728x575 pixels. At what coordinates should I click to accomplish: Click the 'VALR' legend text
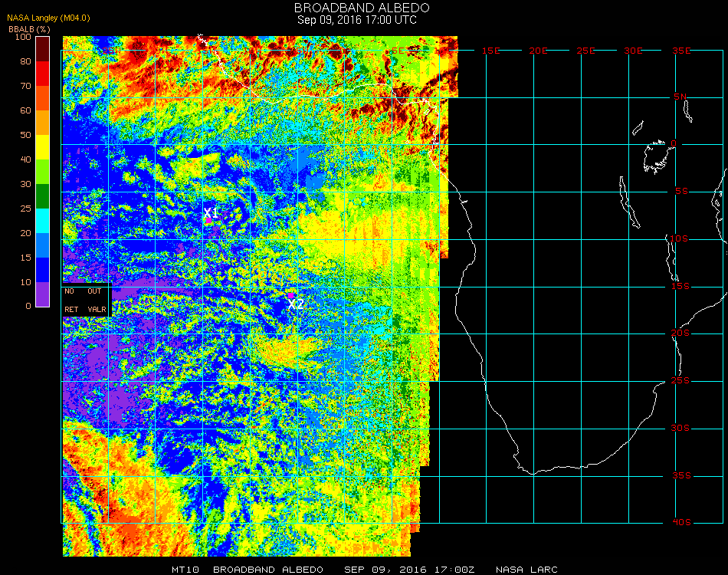97,309
